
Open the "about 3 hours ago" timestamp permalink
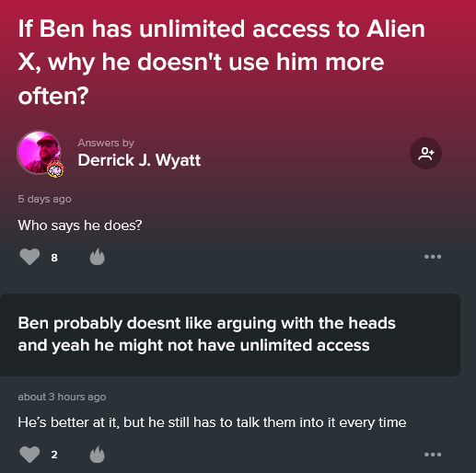(62, 397)
